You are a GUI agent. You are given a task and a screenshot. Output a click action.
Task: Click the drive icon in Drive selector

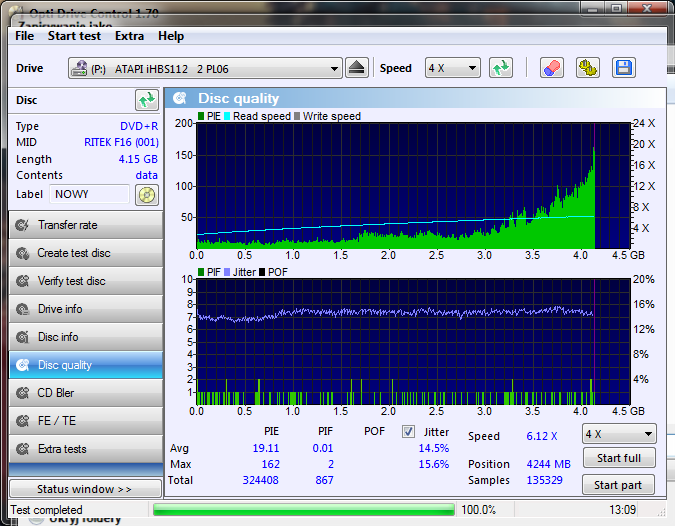pos(79,68)
